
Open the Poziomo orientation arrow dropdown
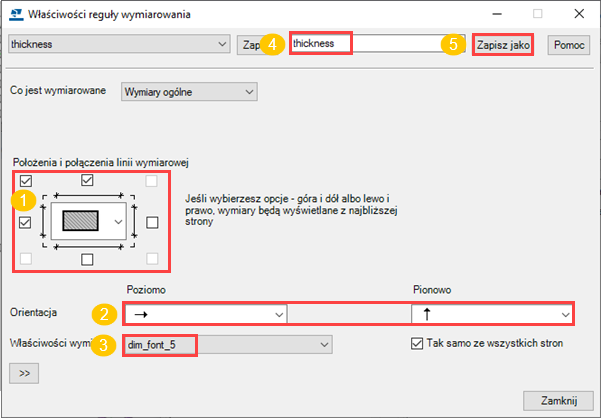(x=205, y=314)
